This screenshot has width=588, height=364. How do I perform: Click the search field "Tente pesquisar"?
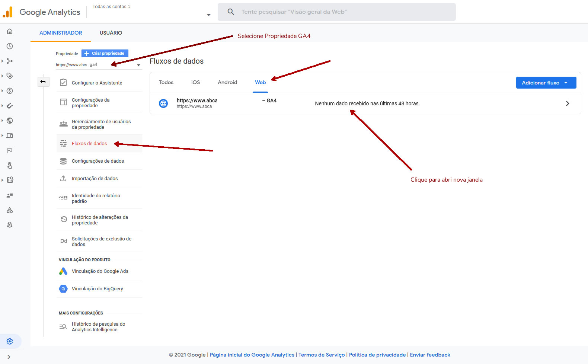pos(337,12)
